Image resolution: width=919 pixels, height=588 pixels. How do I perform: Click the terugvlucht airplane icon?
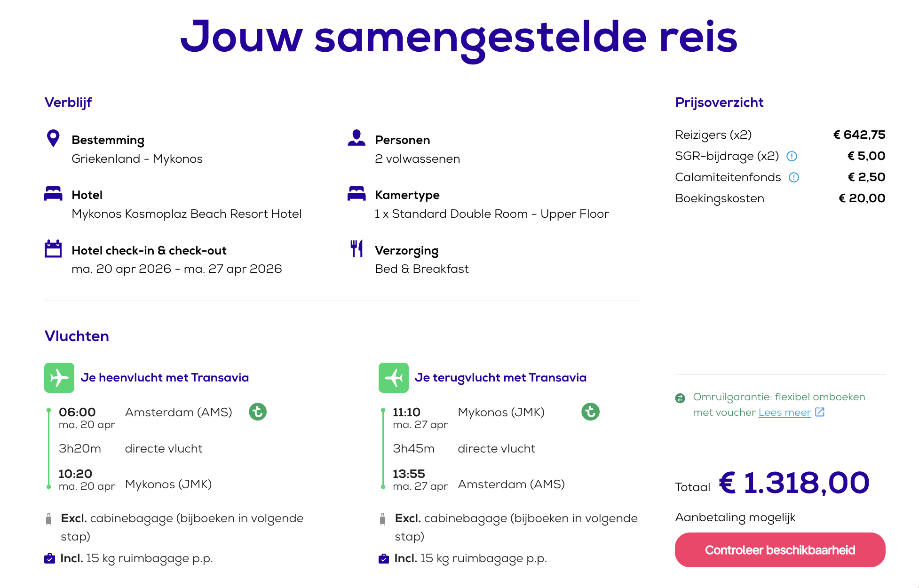394,378
